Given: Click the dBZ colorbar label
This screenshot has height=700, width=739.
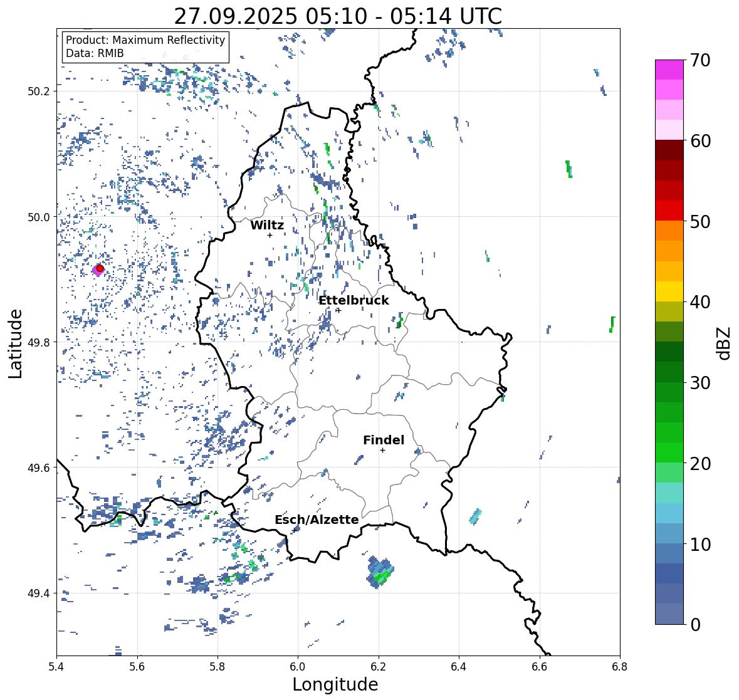Looking at the screenshot, I should [x=725, y=343].
